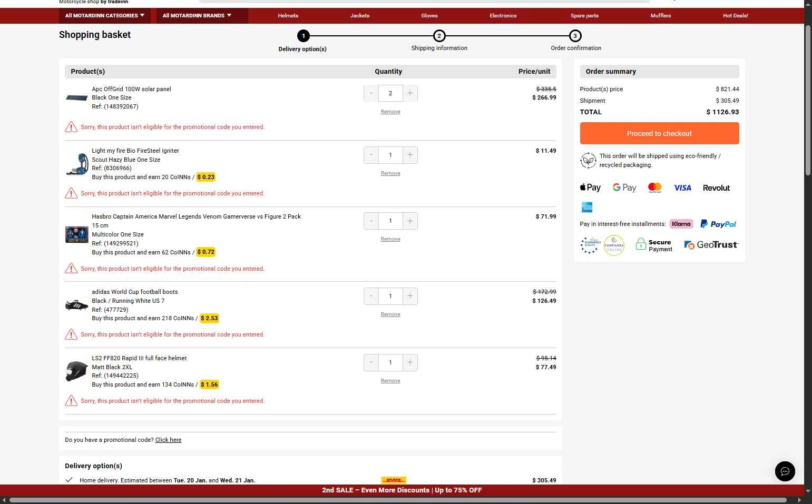Increase quantity of adidas World Cup boots
Viewport: 812px width, 504px height.
[410, 296]
